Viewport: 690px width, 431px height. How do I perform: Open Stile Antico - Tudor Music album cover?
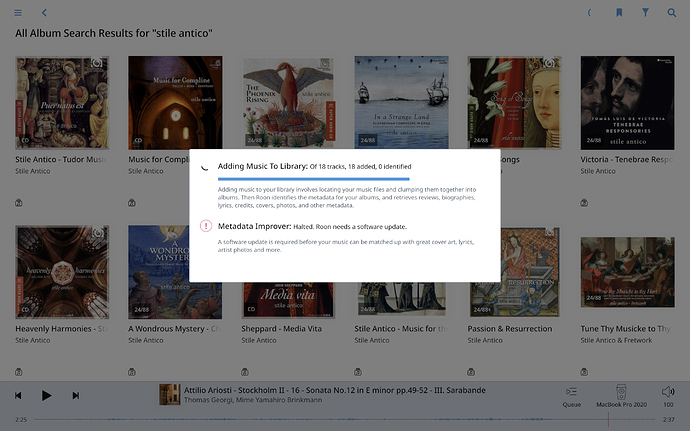click(x=62, y=103)
